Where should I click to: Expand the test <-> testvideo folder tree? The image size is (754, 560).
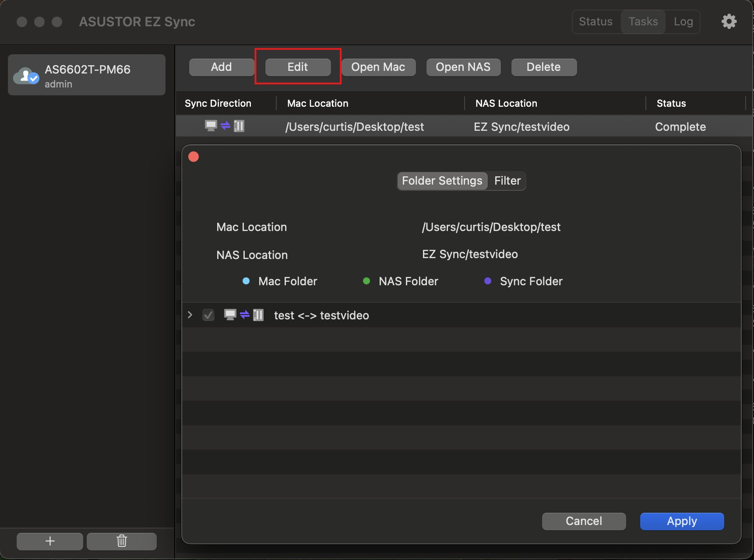click(x=190, y=315)
